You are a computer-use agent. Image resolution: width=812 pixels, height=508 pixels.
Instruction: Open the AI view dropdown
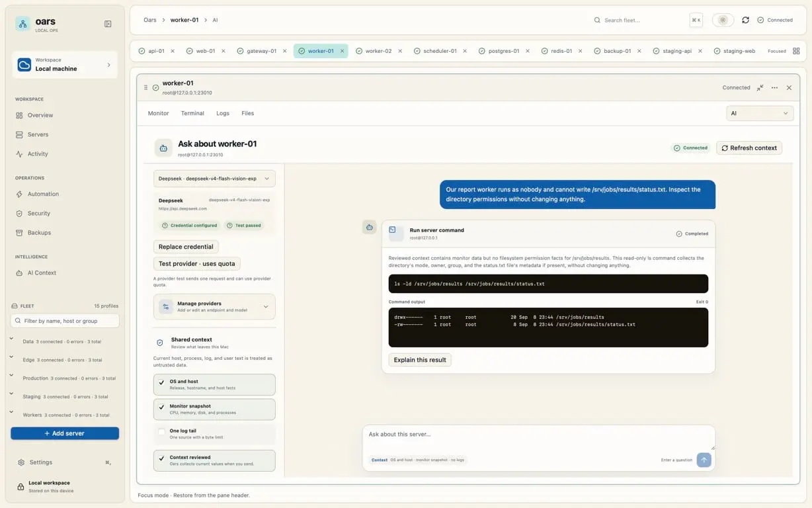pos(760,113)
